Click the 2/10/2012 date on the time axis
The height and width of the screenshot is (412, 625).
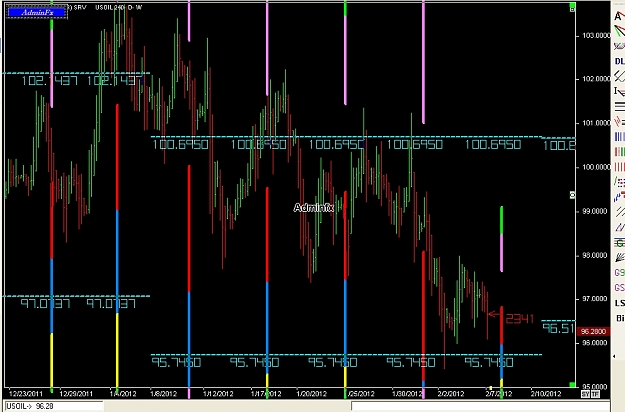[x=546, y=394]
